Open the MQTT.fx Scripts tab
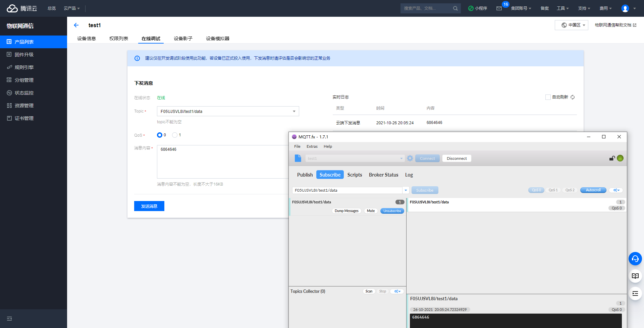This screenshot has width=644, height=328. 355,175
